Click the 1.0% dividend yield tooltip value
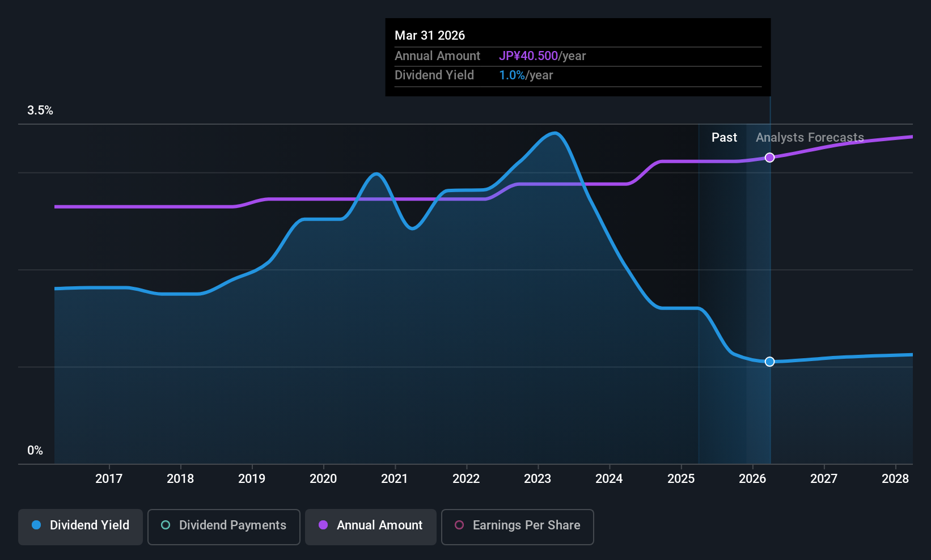Viewport: 931px width, 560px height. point(512,75)
